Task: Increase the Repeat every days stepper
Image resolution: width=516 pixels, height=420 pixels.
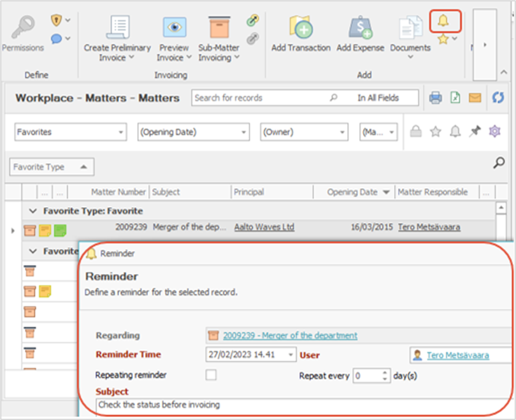Action: click(384, 372)
